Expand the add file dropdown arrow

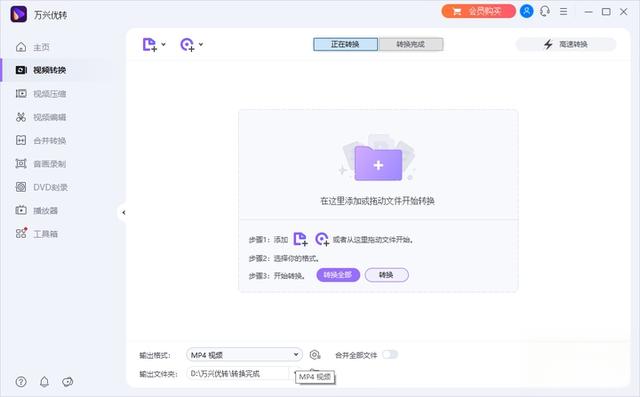click(163, 44)
